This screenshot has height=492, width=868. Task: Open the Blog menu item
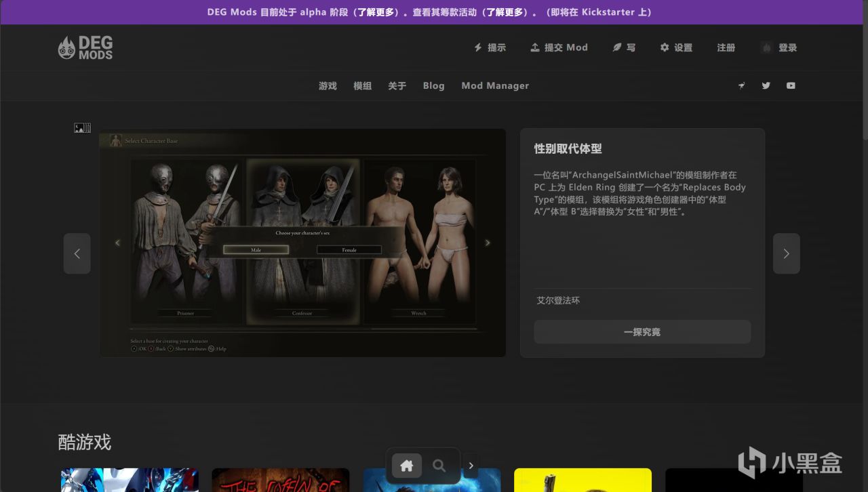[x=433, y=85]
